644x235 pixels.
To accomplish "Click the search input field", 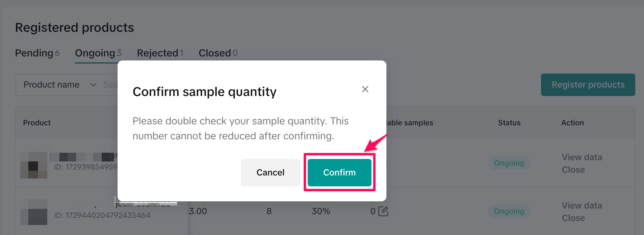I will click(111, 85).
